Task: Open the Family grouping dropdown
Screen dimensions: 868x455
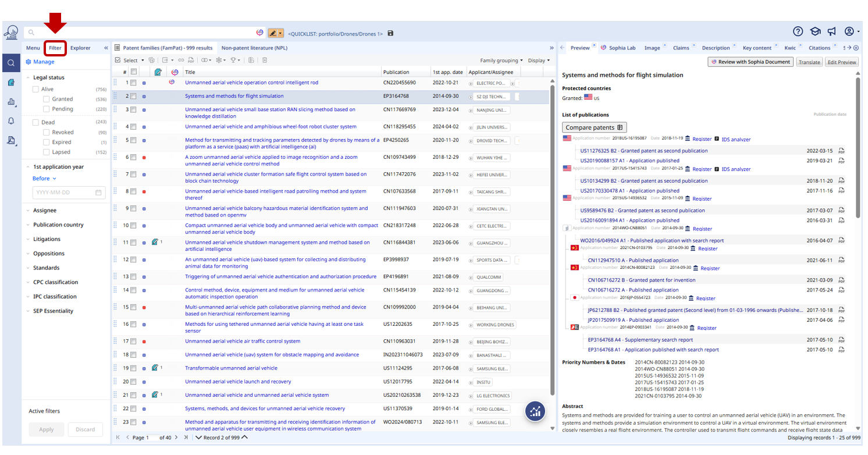Action: (501, 61)
